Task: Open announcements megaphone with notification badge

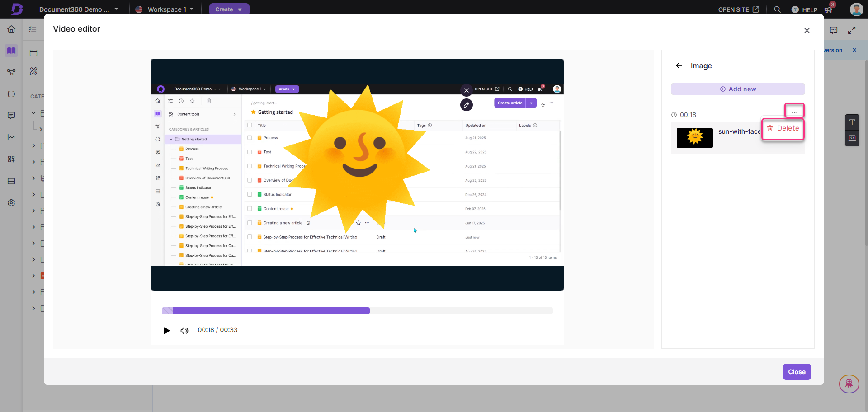Action: tap(829, 9)
